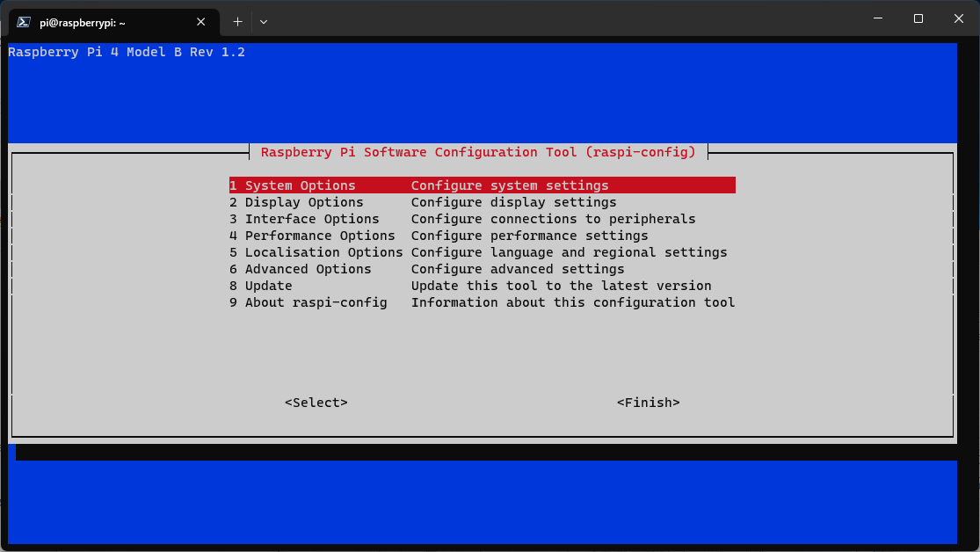Open a new terminal tab with plus

237,22
